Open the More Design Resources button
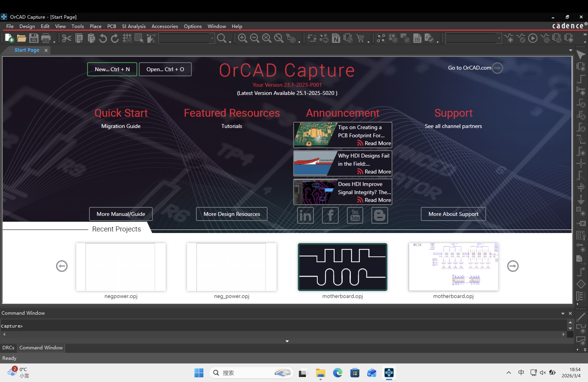Image resolution: width=588 pixels, height=382 pixels. pyautogui.click(x=232, y=214)
